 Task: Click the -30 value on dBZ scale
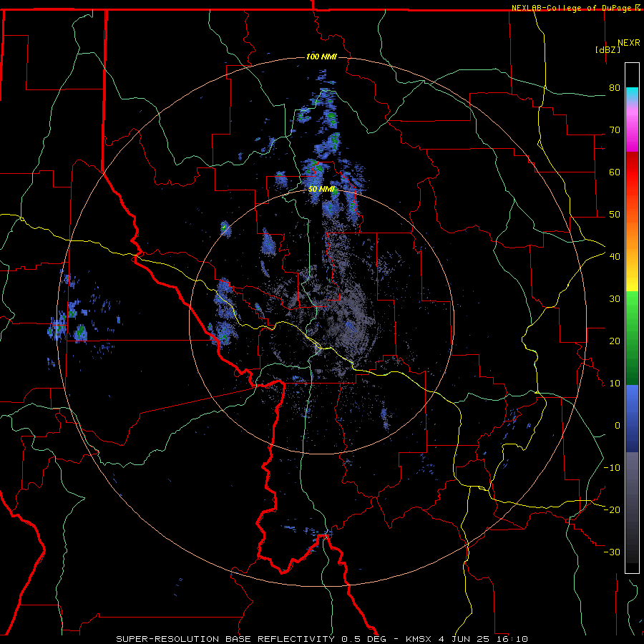(x=612, y=552)
